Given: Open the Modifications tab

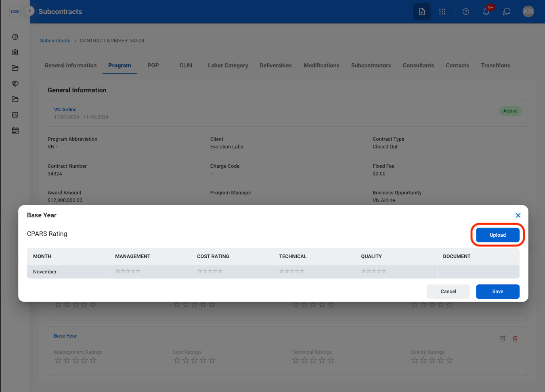Looking at the screenshot, I should [321, 65].
